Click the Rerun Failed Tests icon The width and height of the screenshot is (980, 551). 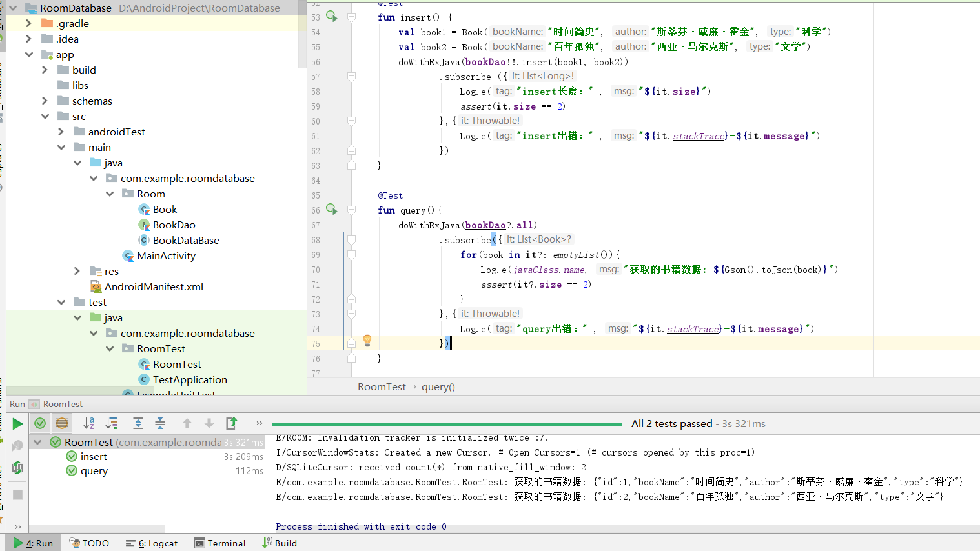click(x=17, y=446)
